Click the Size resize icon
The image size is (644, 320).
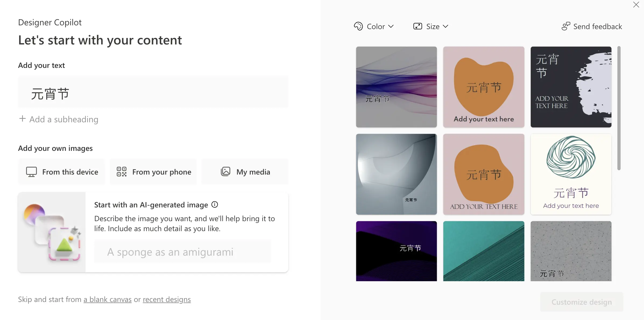(x=417, y=26)
